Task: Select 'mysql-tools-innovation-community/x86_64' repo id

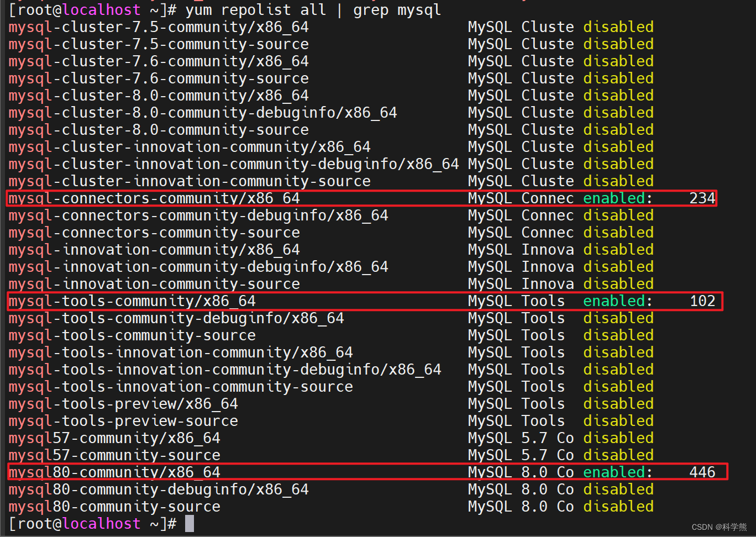Action: pyautogui.click(x=181, y=352)
